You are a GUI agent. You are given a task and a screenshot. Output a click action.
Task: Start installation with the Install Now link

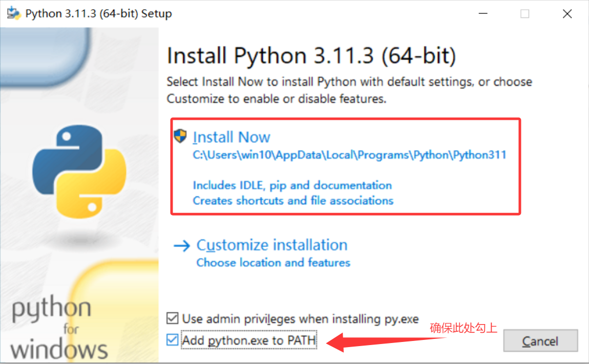pos(232,137)
